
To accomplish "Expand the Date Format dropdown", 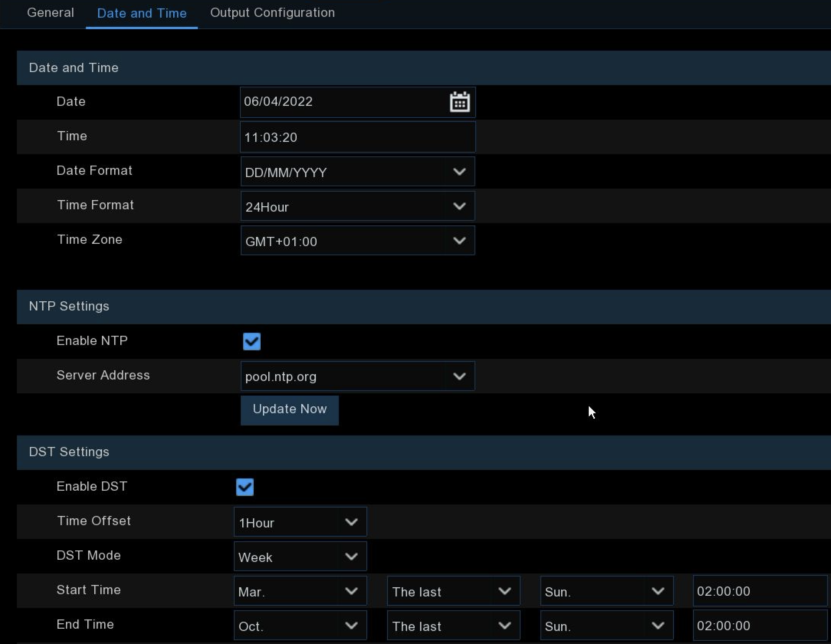I will click(357, 172).
